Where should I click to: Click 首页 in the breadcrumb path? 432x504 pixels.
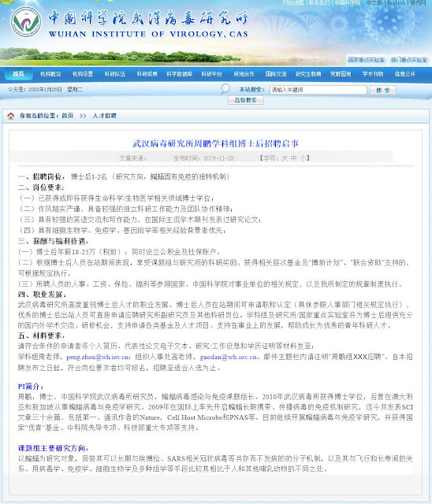tap(67, 116)
